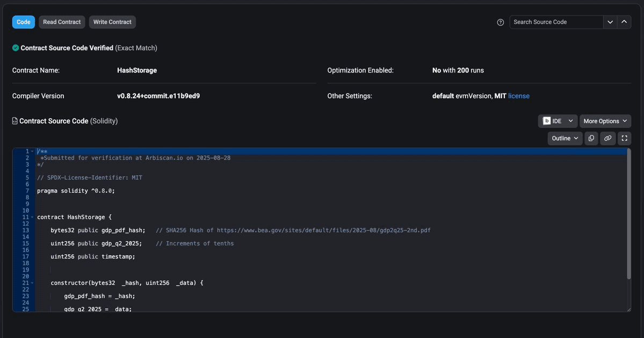644x338 pixels.
Task: Copy source code to clipboard
Action: tap(591, 139)
